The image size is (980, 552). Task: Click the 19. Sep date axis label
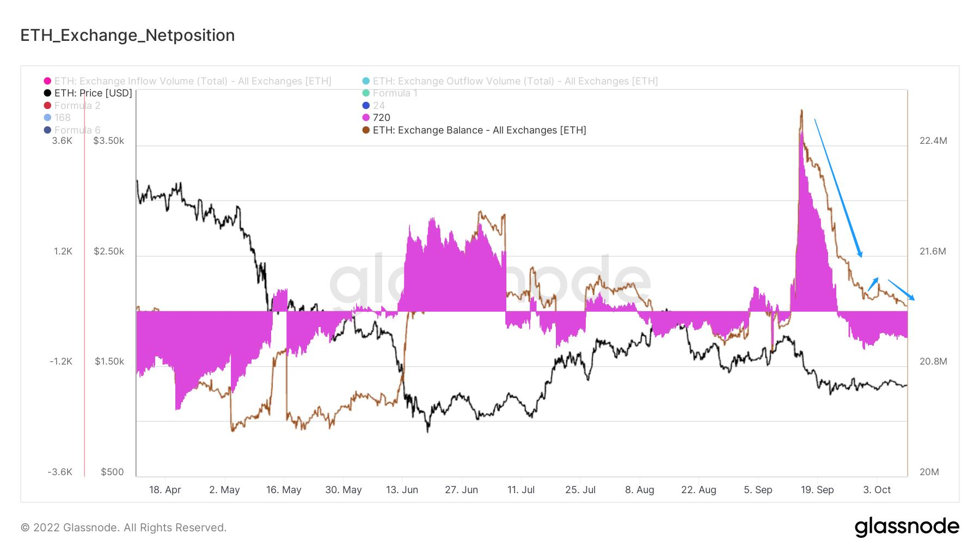(817, 490)
